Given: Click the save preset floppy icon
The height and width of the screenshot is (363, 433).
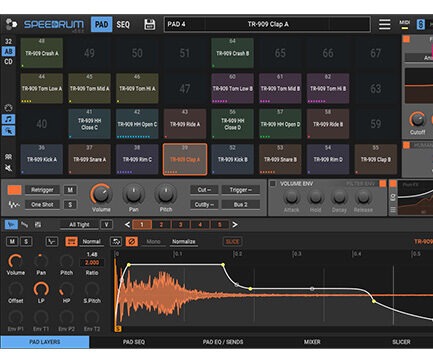Looking at the screenshot, I should pyautogui.click(x=149, y=24).
